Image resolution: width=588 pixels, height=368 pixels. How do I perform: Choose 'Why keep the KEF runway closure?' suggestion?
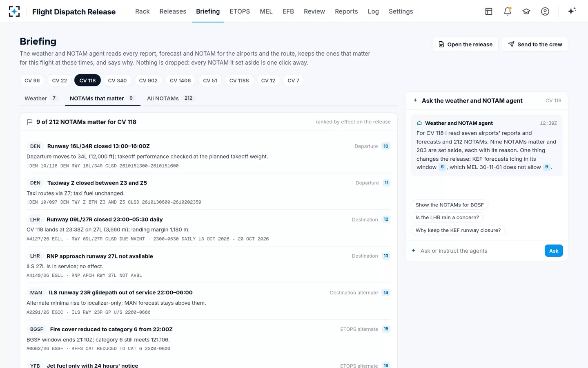pos(458,230)
